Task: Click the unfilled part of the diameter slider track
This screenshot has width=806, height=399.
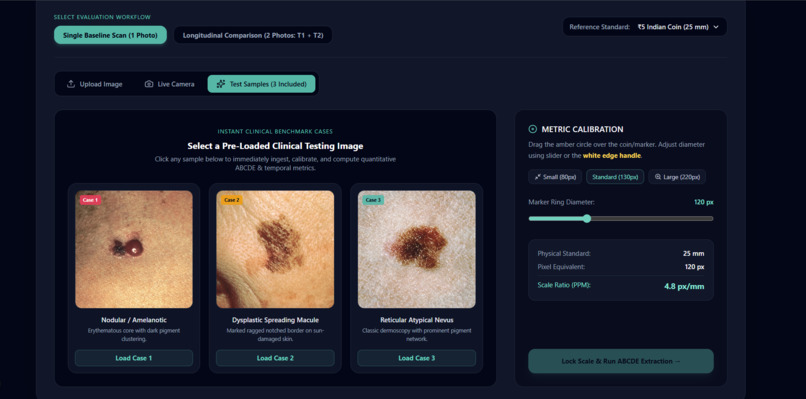Action: 652,219
